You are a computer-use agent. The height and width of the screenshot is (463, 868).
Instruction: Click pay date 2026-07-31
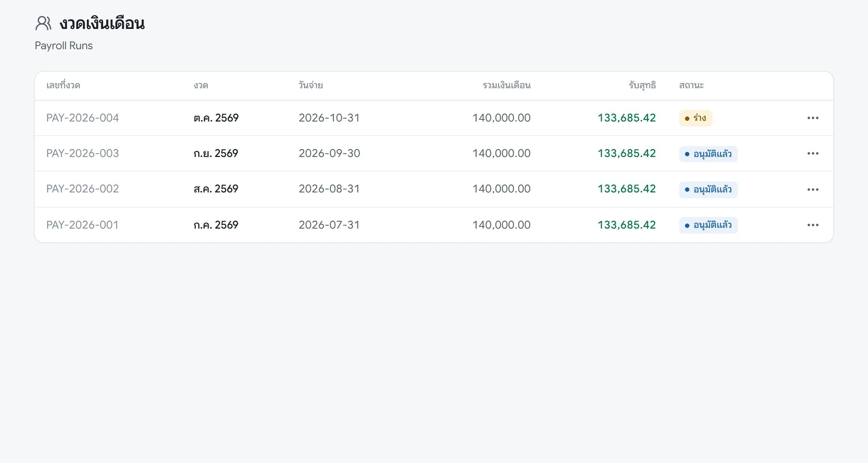329,225
